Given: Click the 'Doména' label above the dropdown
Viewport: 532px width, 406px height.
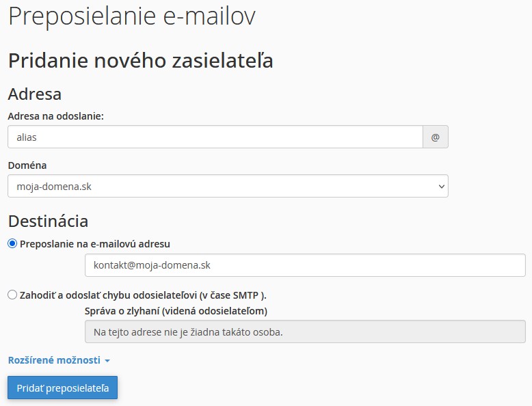Looking at the screenshot, I should [x=27, y=165].
